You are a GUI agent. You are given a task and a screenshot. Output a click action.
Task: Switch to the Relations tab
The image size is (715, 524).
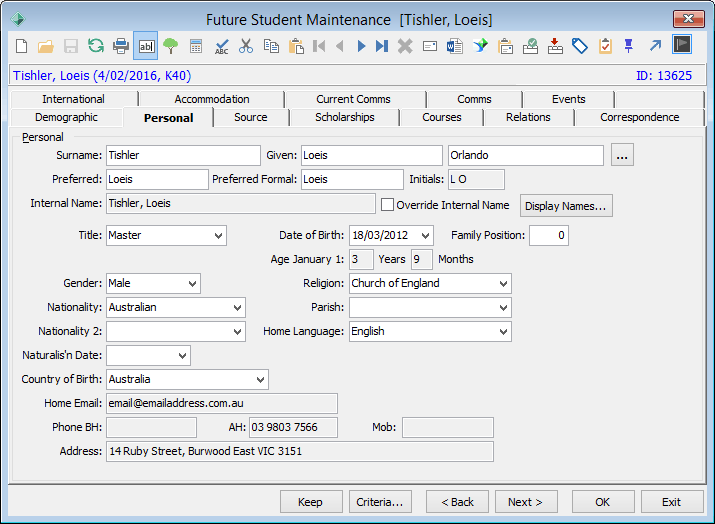click(528, 117)
